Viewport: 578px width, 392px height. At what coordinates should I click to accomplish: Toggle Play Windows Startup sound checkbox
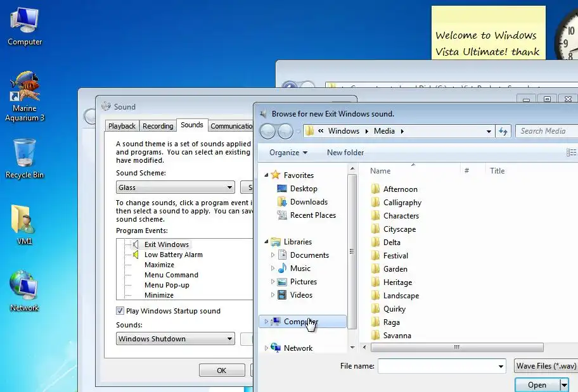pos(120,310)
